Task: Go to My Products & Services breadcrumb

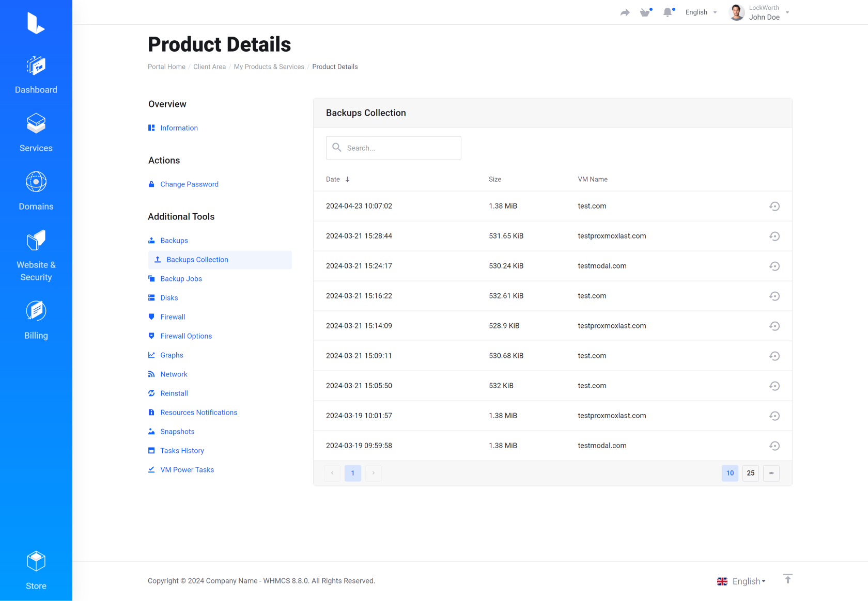Action: point(269,67)
